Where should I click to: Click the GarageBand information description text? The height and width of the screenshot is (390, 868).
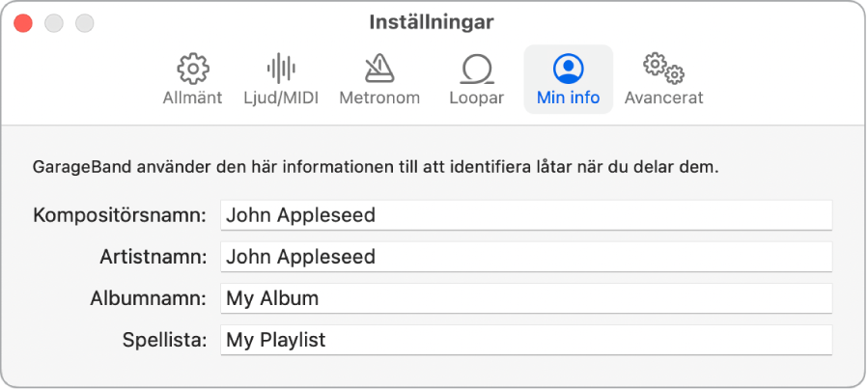click(376, 167)
